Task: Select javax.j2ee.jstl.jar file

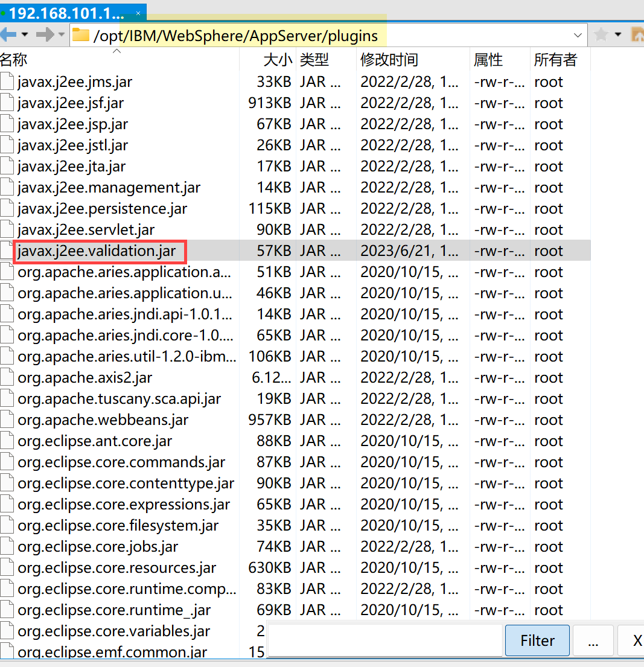Action: [73, 145]
